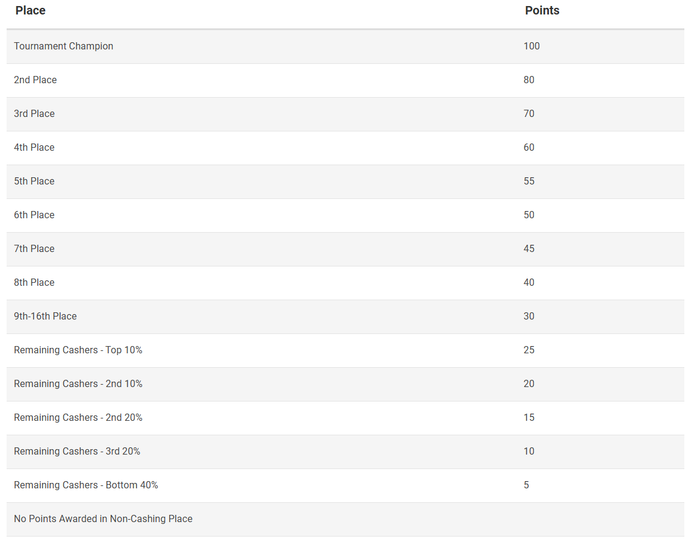Click Remaining Cashers - Bottom 40% cell
This screenshot has height=542, width=700.
86,485
